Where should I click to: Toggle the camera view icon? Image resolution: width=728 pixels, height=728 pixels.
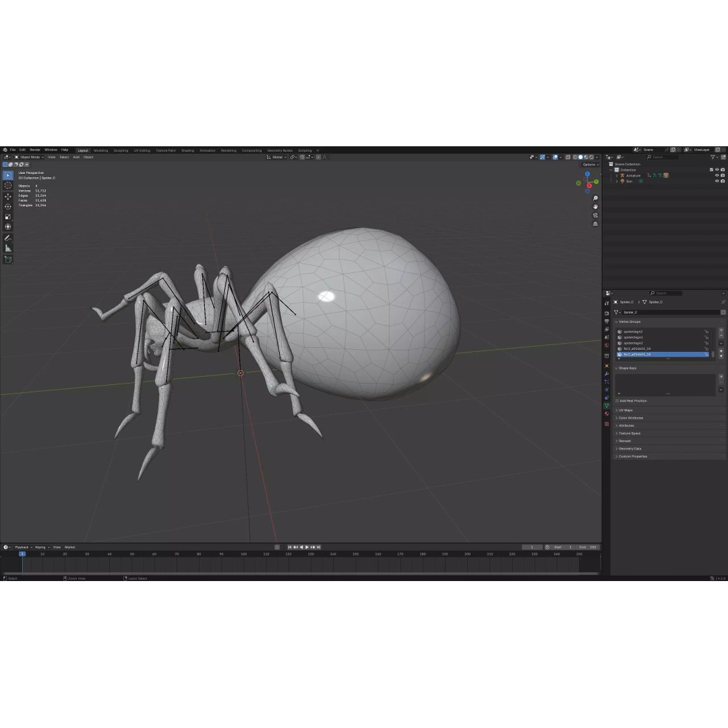pos(595,216)
